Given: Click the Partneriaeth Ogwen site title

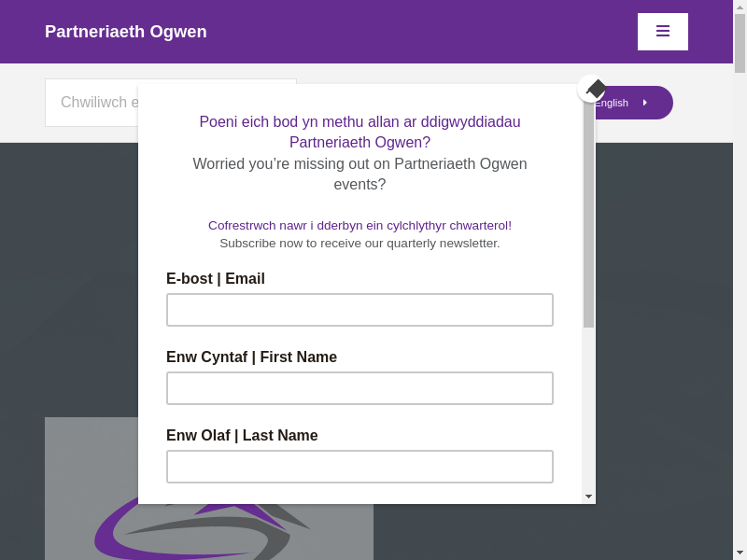Looking at the screenshot, I should (x=126, y=32).
